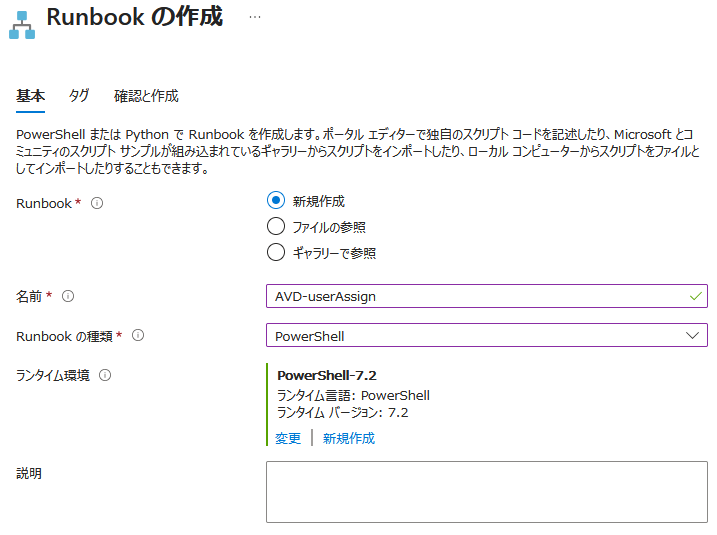The height and width of the screenshot is (535, 717).
Task: Select the 基本 tab
Action: coord(31,96)
